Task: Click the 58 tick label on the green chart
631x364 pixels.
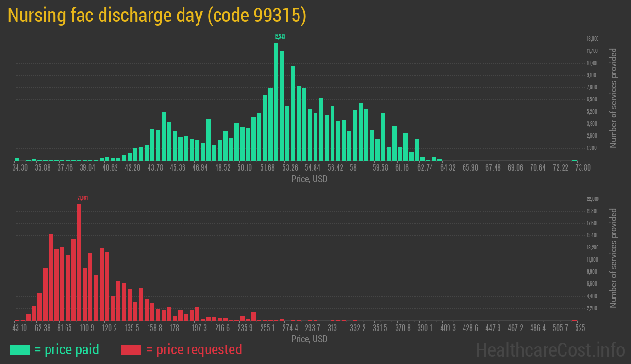Action: pyautogui.click(x=353, y=168)
